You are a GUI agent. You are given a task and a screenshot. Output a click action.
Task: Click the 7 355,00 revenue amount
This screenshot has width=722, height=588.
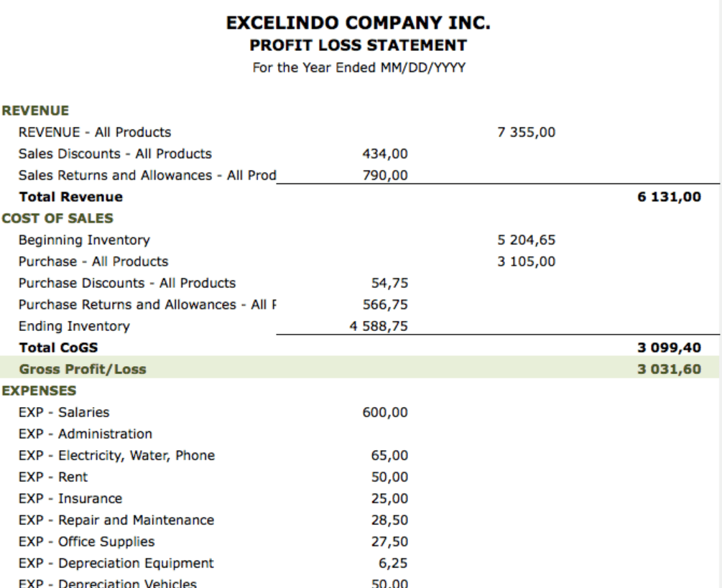pos(527,132)
